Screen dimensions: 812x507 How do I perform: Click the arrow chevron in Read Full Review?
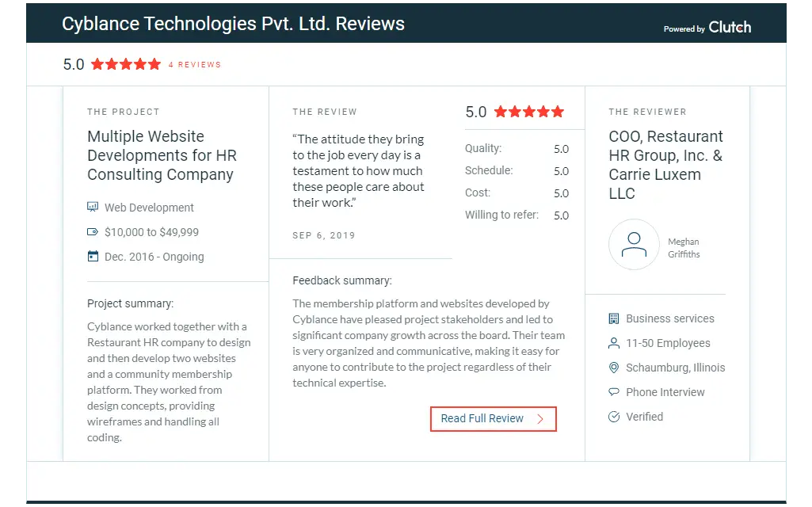click(540, 419)
